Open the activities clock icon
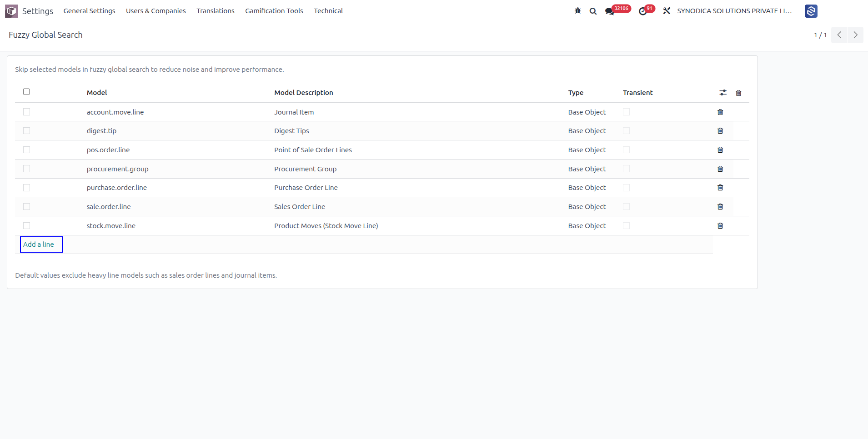The image size is (868, 439). coord(642,11)
